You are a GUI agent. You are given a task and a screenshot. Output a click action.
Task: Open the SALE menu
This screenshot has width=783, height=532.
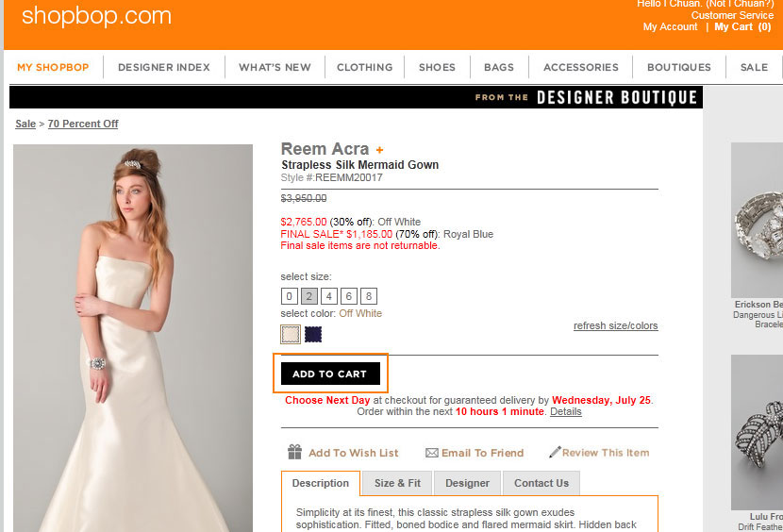pyautogui.click(x=754, y=67)
